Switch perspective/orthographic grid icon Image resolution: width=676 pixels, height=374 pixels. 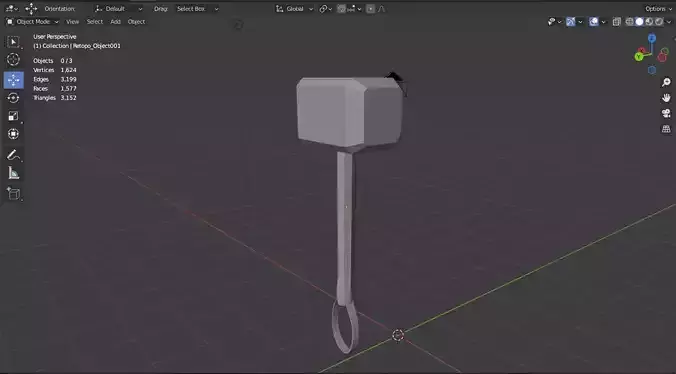tap(666, 129)
